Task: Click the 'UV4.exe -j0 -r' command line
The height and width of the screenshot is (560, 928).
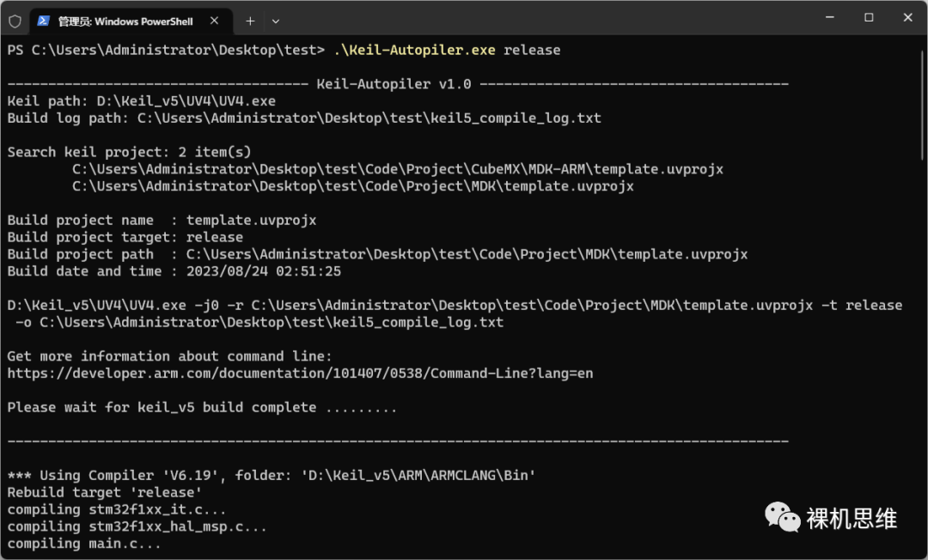Action: pyautogui.click(x=455, y=305)
